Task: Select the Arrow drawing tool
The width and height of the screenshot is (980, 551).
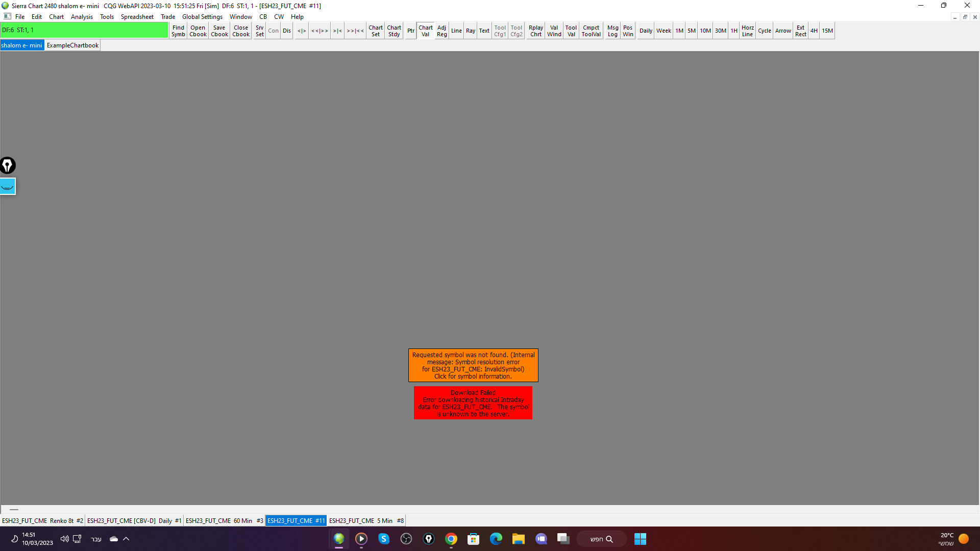Action: click(x=782, y=31)
